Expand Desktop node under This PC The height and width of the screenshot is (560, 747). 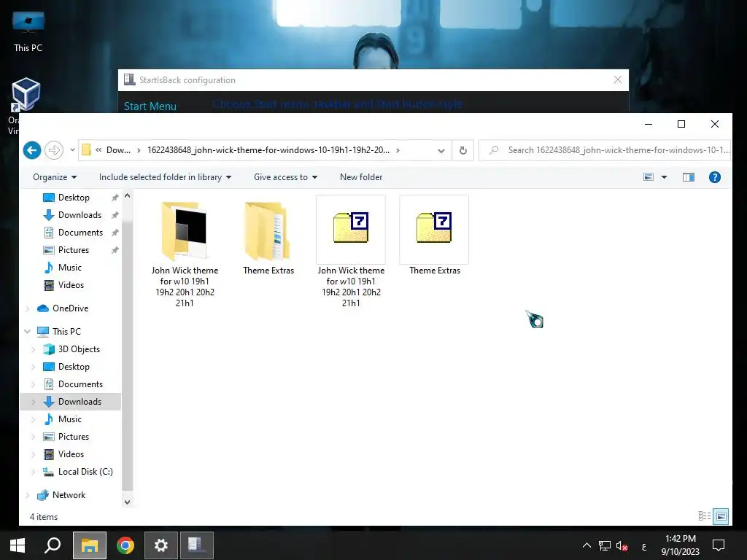click(x=33, y=367)
